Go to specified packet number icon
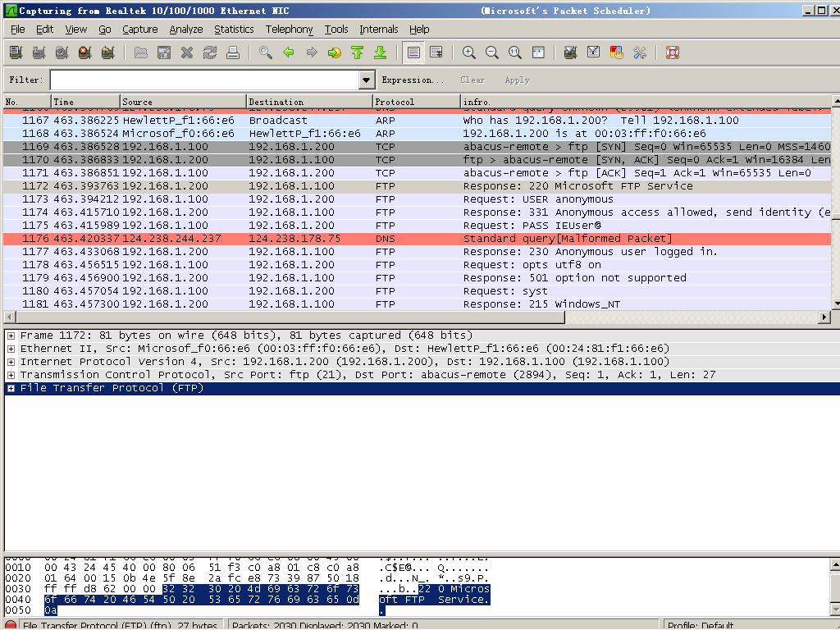840x630 pixels. pos(335,52)
